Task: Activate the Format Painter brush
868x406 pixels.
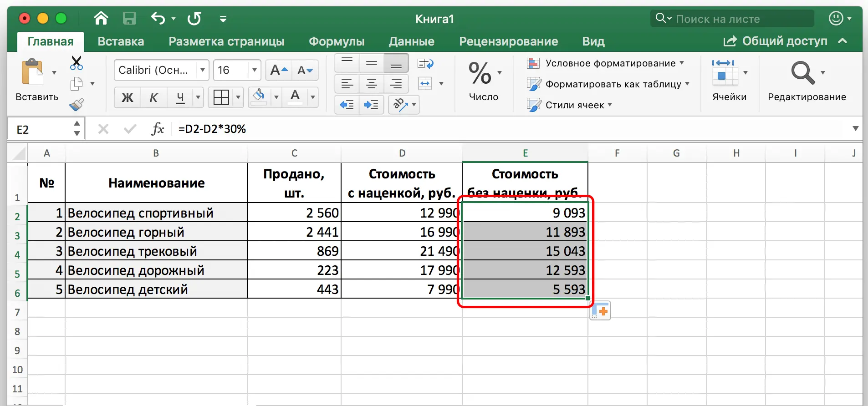Action: point(77,105)
